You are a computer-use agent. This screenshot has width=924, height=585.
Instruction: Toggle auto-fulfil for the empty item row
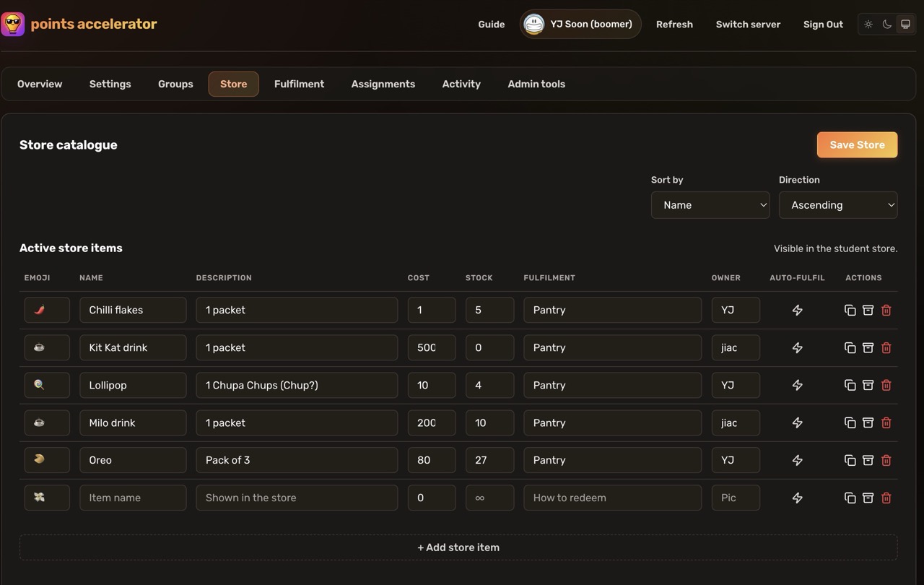tap(797, 498)
